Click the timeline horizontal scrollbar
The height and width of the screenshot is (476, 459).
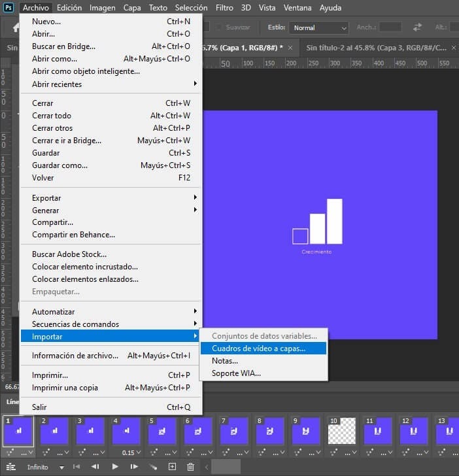click(x=226, y=467)
